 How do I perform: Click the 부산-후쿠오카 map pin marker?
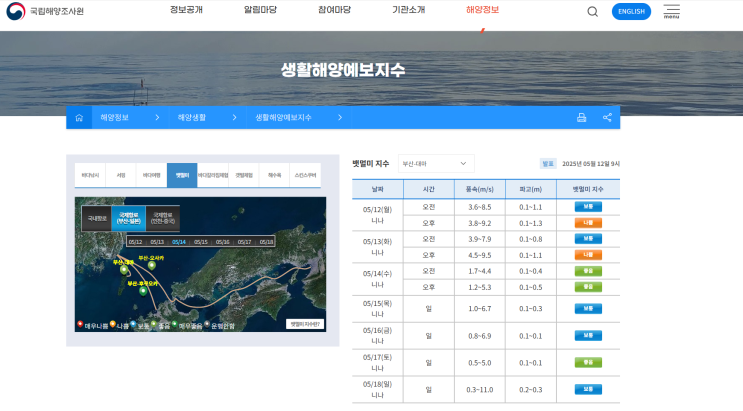[141, 290]
